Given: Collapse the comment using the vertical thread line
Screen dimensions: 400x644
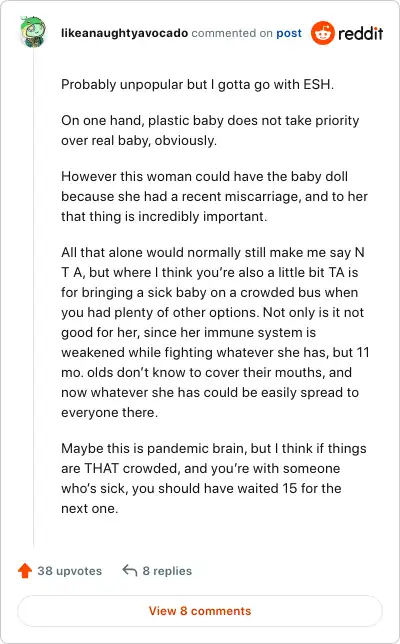Looking at the screenshot, I should 34,298.
